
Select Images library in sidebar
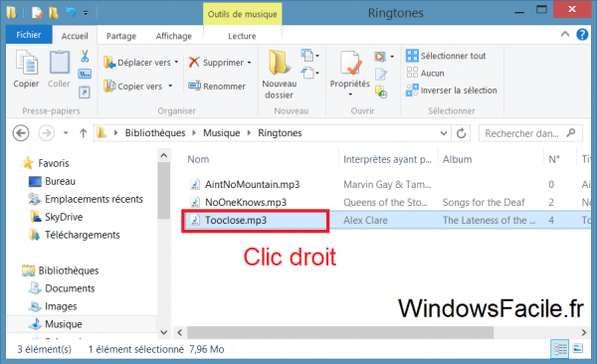[53, 306]
